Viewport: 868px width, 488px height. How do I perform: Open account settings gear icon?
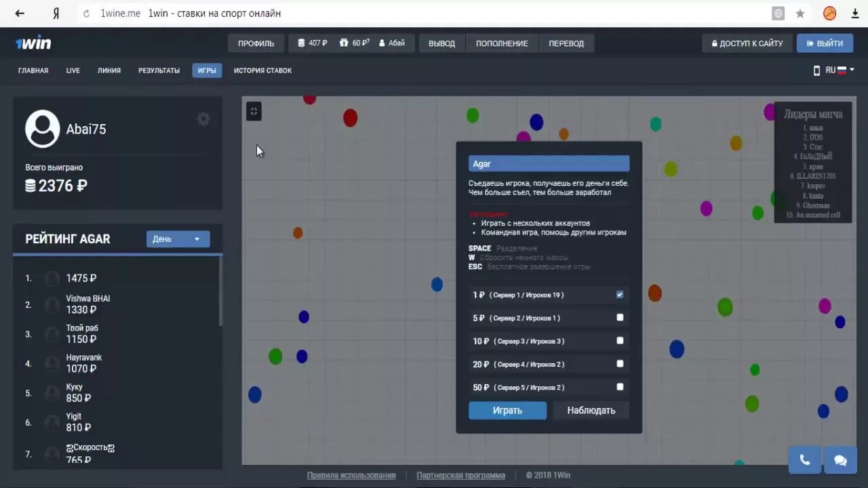(x=203, y=119)
